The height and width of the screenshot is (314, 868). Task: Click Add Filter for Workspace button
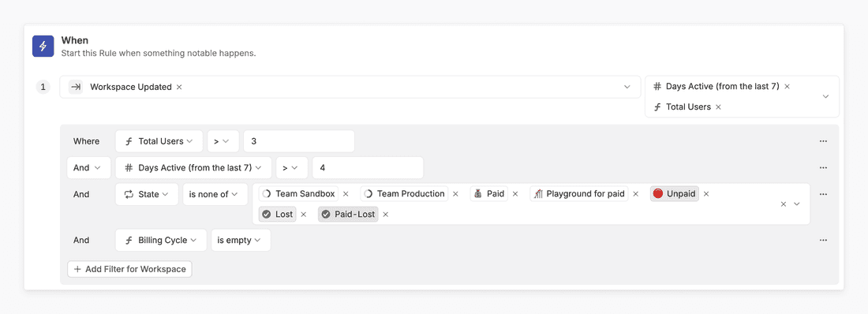click(x=129, y=269)
